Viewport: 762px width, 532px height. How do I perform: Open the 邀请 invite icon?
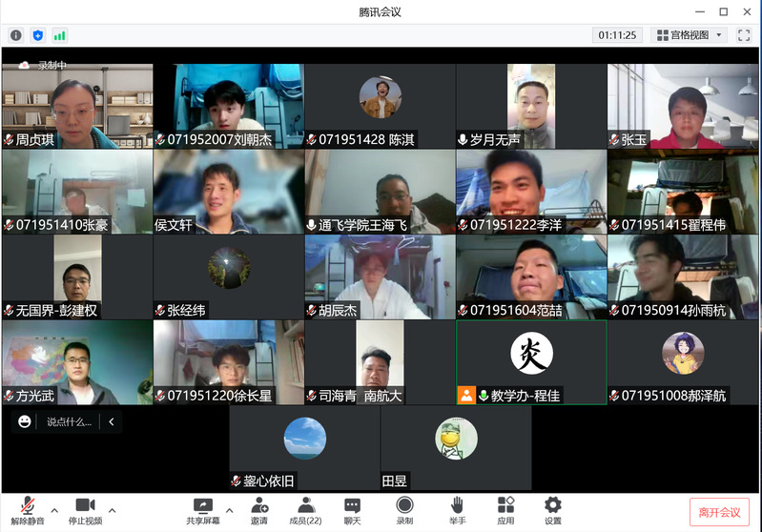pyautogui.click(x=259, y=510)
